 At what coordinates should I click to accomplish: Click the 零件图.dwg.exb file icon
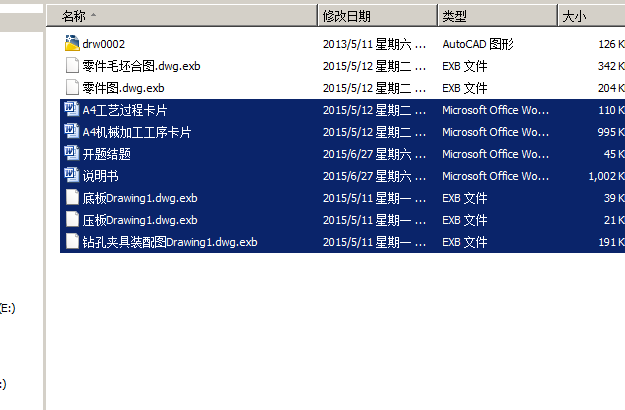click(x=72, y=87)
